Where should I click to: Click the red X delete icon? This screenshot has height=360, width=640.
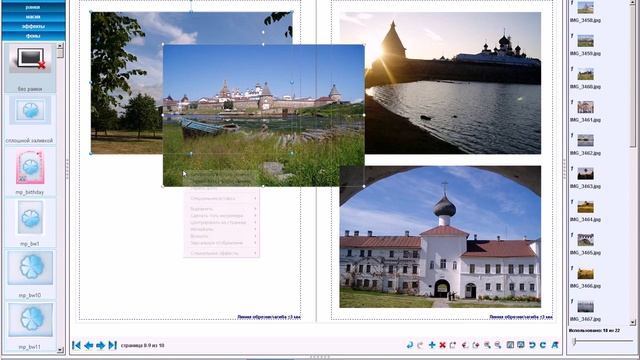tap(442, 345)
